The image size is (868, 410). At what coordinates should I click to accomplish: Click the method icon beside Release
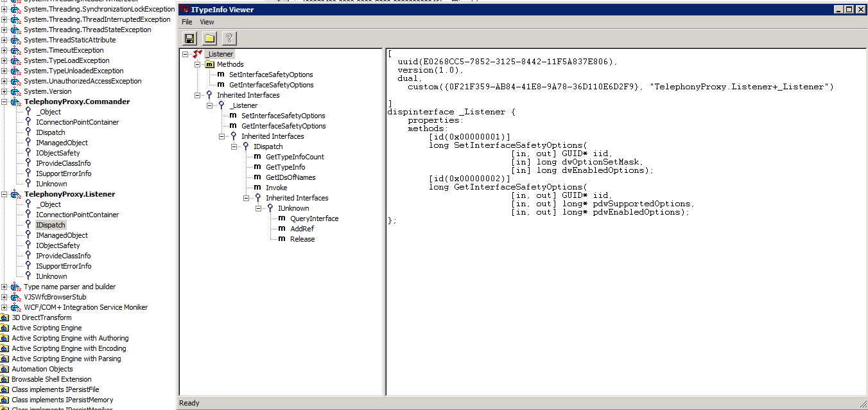282,239
